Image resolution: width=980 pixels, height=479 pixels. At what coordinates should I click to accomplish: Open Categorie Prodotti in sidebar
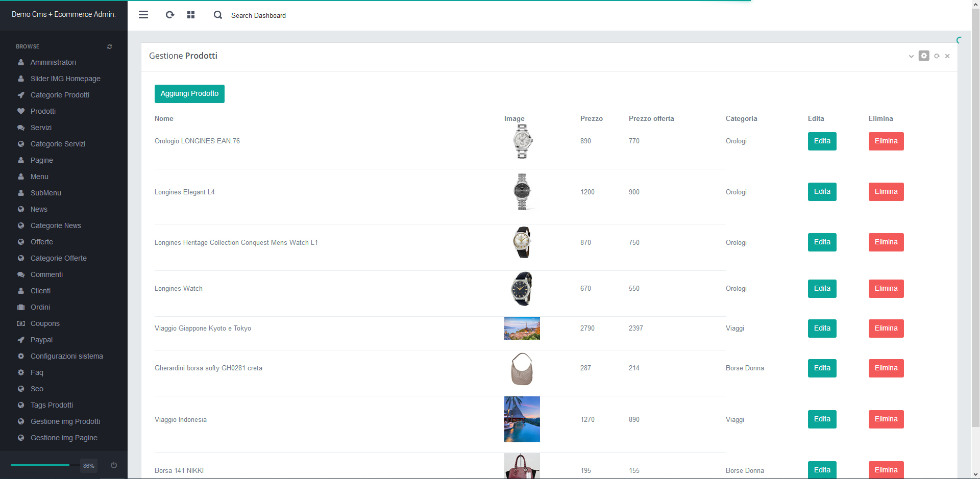click(x=60, y=95)
